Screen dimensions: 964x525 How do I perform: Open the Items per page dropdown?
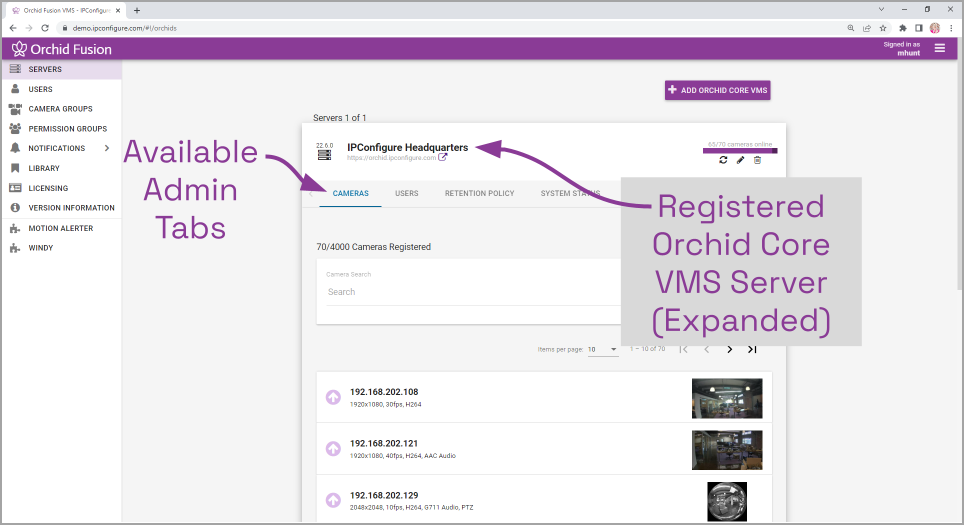pyautogui.click(x=602, y=349)
